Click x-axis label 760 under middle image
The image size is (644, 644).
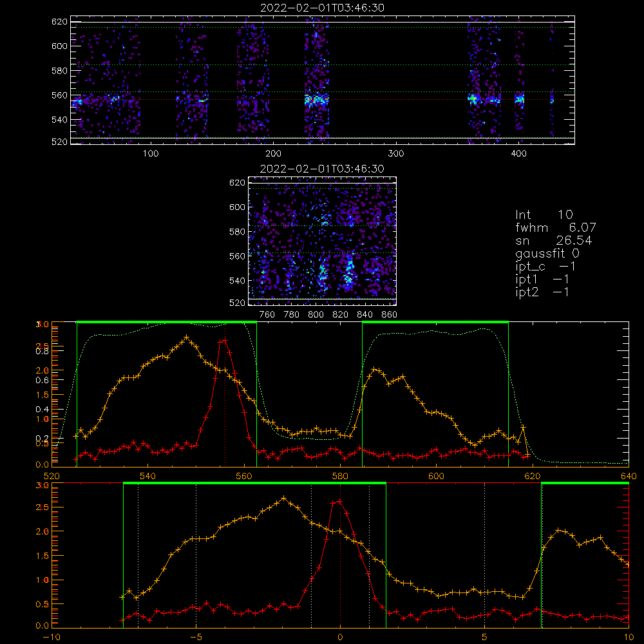pos(267,315)
